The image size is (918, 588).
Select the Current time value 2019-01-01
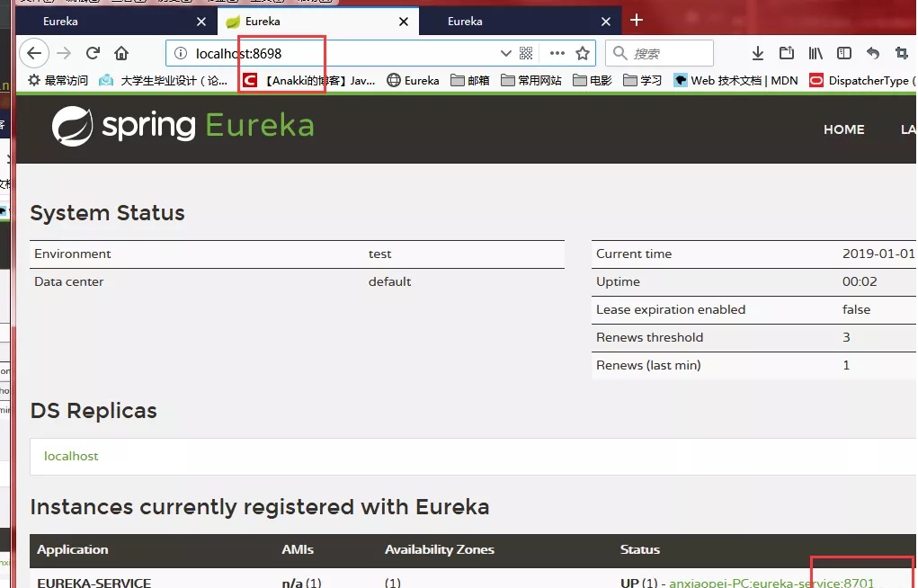878,254
